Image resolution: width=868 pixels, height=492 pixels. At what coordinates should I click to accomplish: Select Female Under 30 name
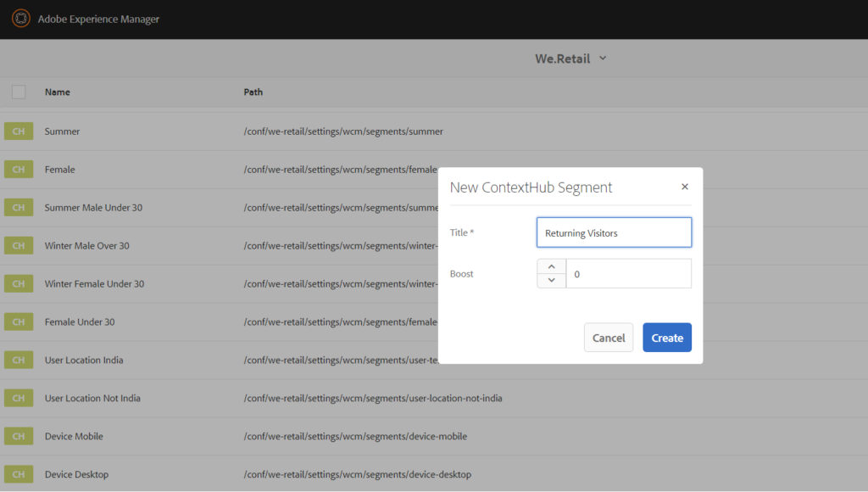pos(80,321)
